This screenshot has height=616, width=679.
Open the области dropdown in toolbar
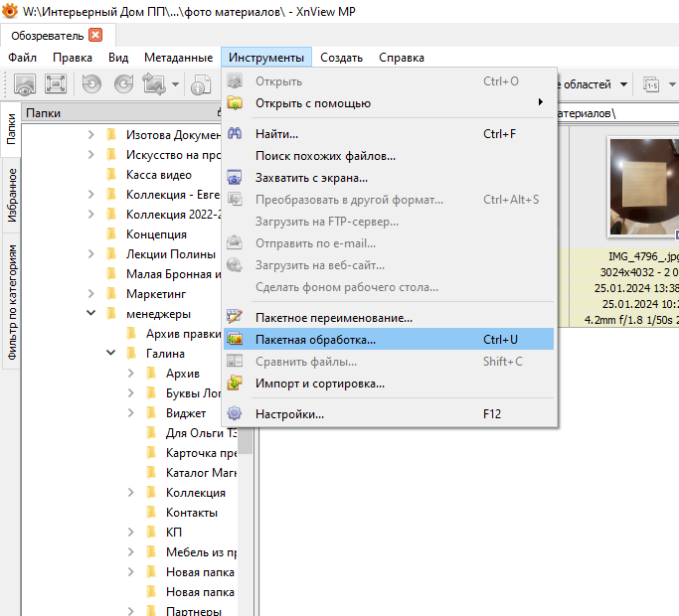tap(623, 84)
